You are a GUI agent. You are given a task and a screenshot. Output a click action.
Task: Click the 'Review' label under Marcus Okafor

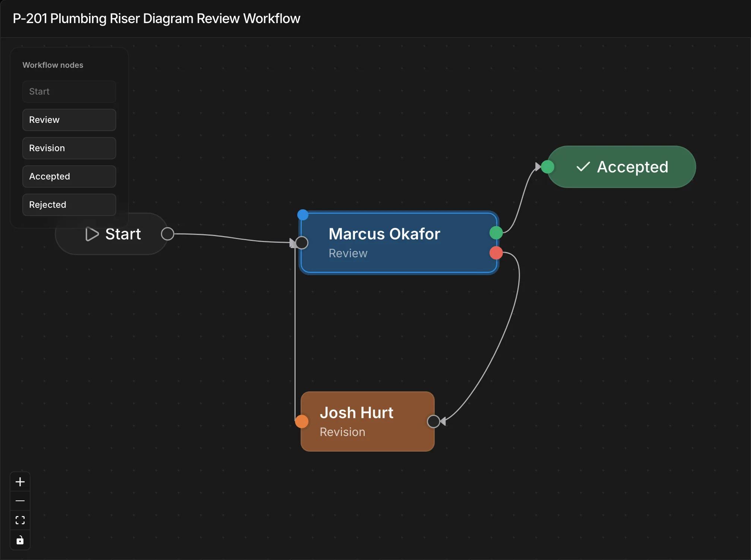(x=348, y=253)
